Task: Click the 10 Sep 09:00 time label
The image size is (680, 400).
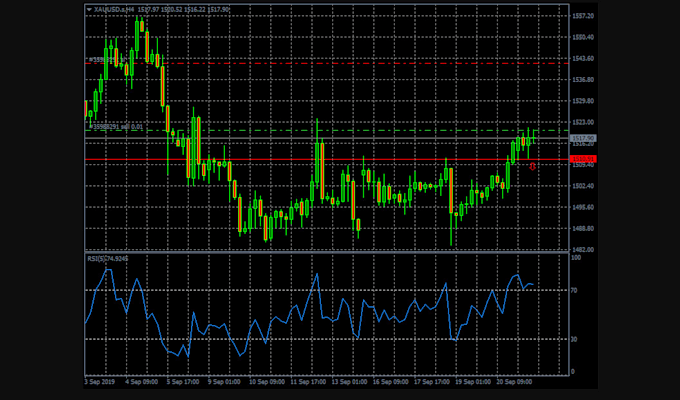Action: (267, 382)
